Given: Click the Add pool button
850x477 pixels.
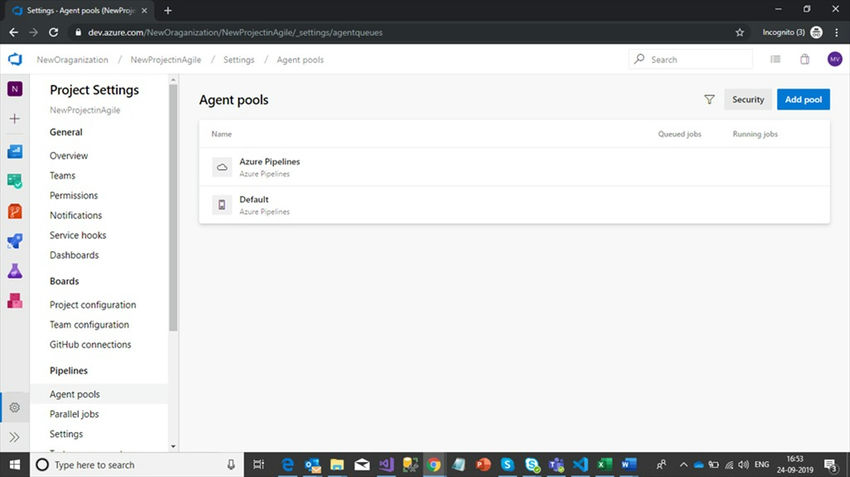Looking at the screenshot, I should point(803,99).
